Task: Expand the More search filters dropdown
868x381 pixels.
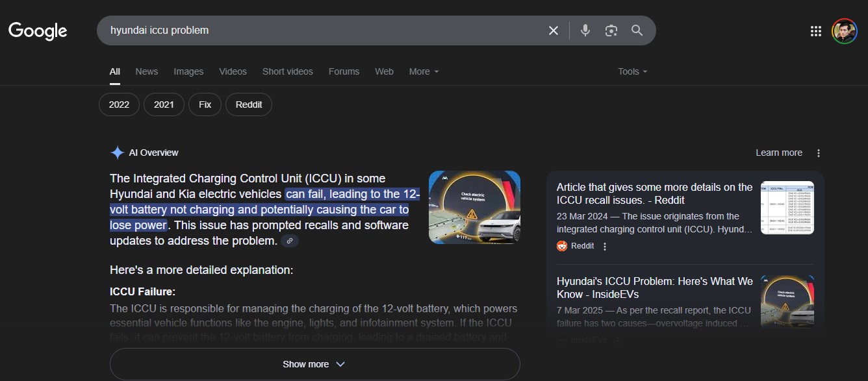Action: [424, 71]
